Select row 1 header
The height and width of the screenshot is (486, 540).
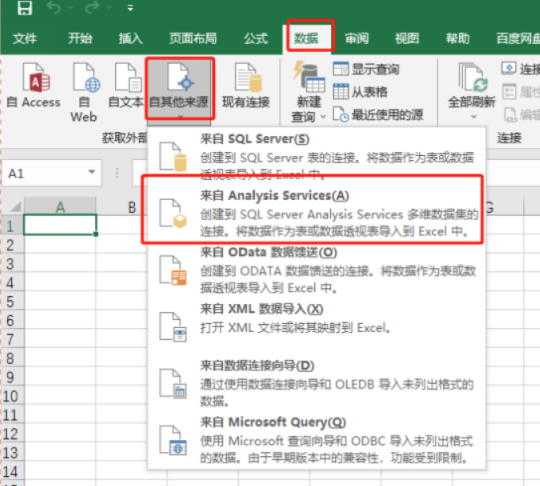pos(12,226)
